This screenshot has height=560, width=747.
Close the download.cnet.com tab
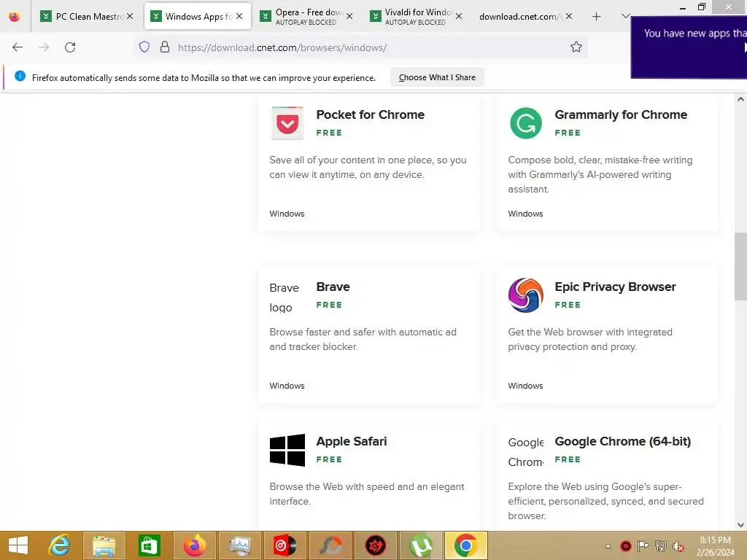(569, 16)
